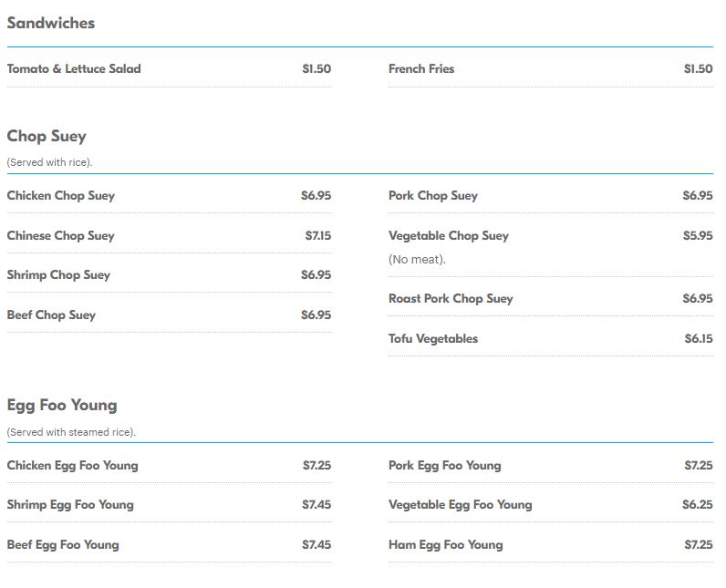The image size is (726, 588).
Task: Open Roast Pork Chop Suey
Action: point(451,299)
